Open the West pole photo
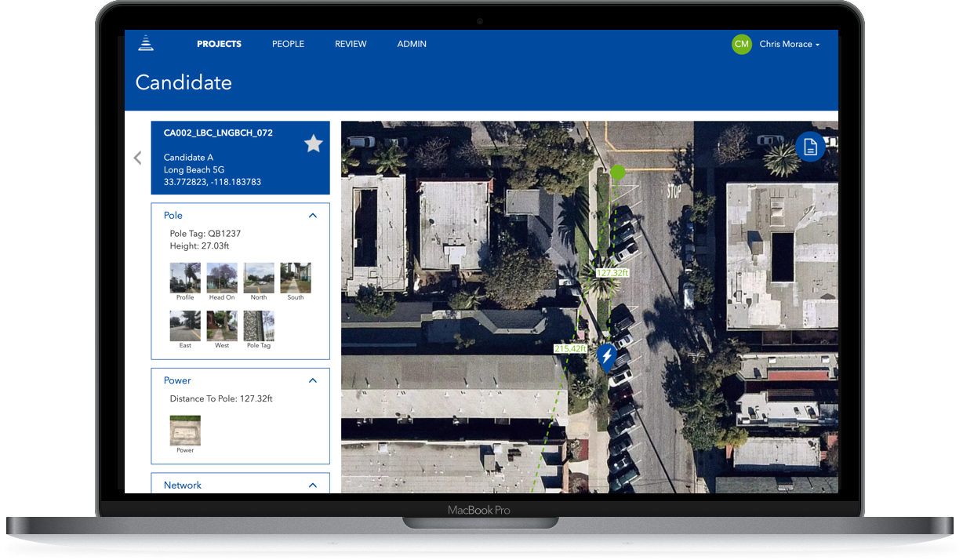 click(x=222, y=325)
